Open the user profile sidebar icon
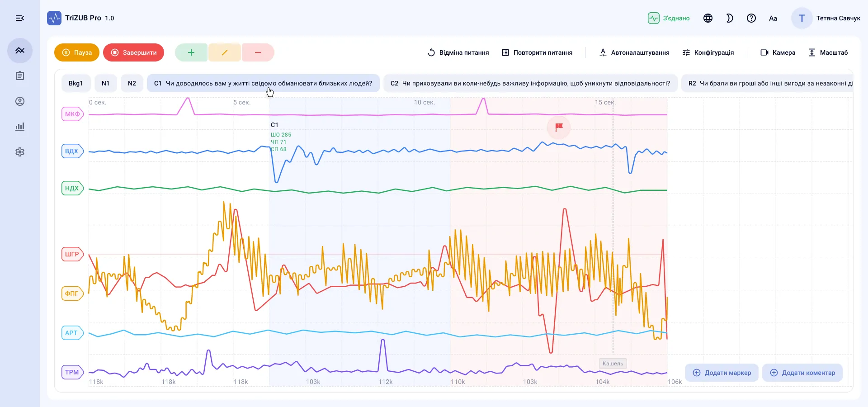This screenshot has height=407, width=868. point(20,101)
